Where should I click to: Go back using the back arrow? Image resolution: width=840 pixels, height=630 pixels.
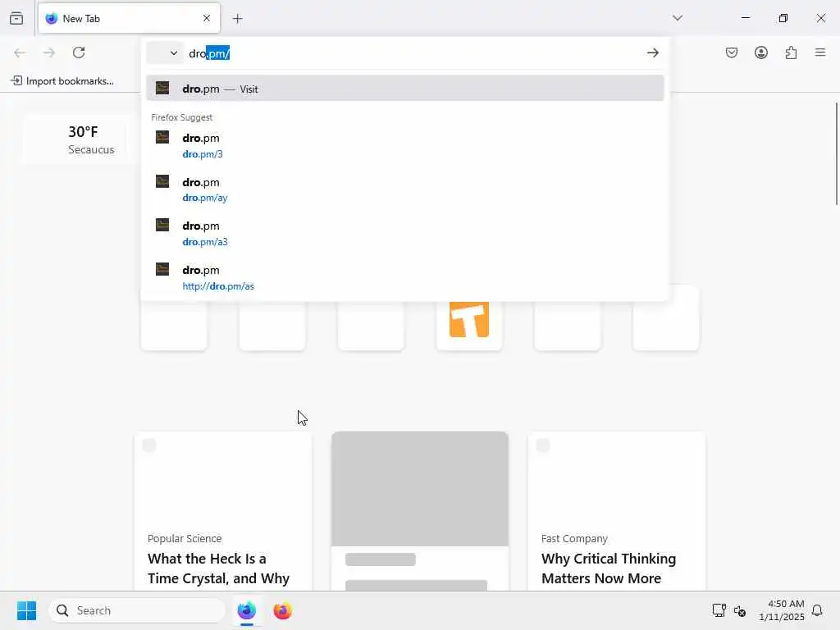click(20, 52)
